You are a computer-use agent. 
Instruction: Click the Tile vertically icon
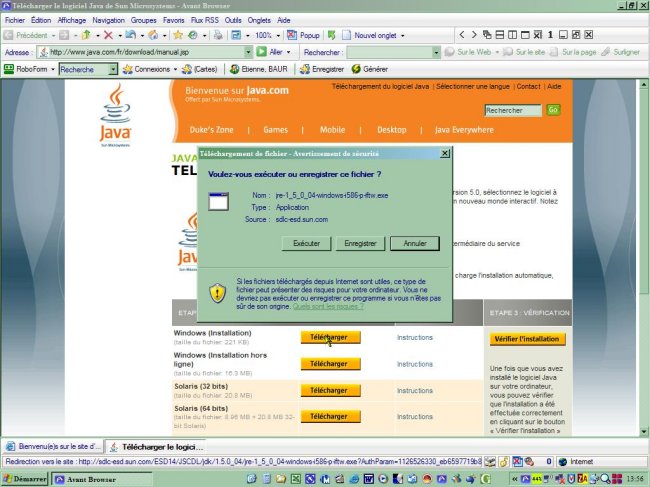tap(512, 35)
